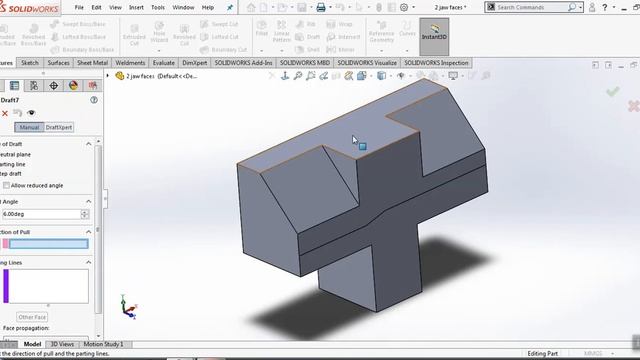The height and width of the screenshot is (360, 640).
Task: Switch to Manual draft mode
Action: pyautogui.click(x=29, y=127)
